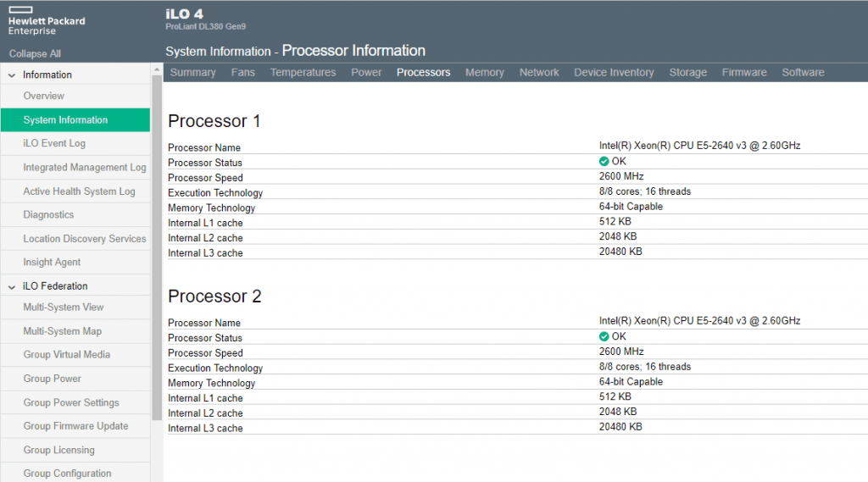Screen dimensions: 868x482
Task: Click Processor 2 speed value '2600 MHz'
Action: pos(621,352)
